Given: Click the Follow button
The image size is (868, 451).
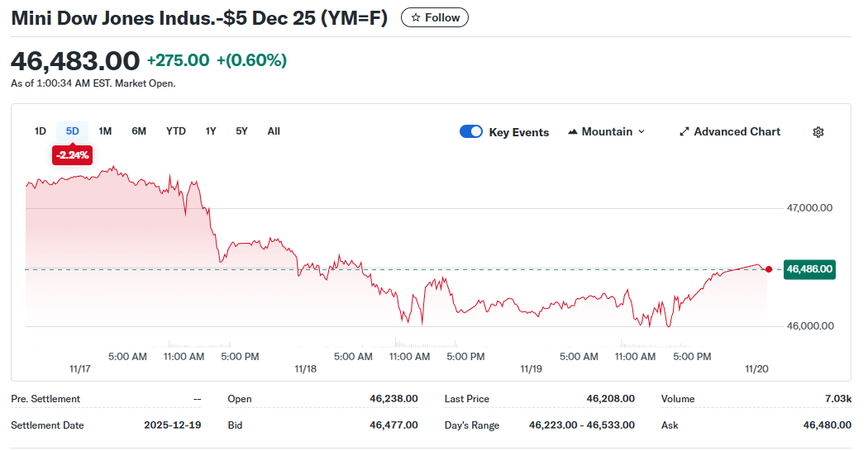Looking at the screenshot, I should pyautogui.click(x=435, y=17).
